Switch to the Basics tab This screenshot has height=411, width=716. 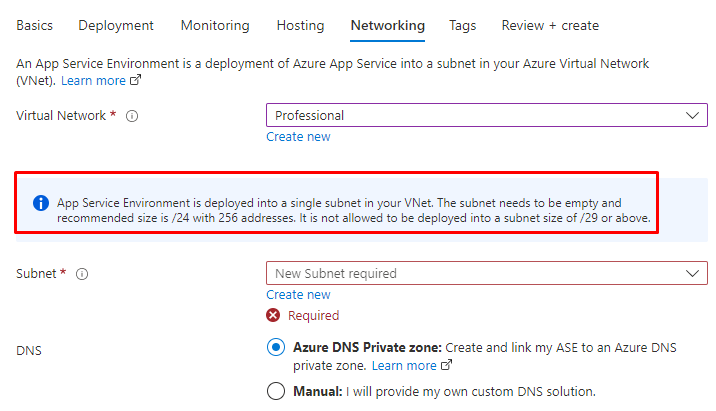(x=35, y=25)
